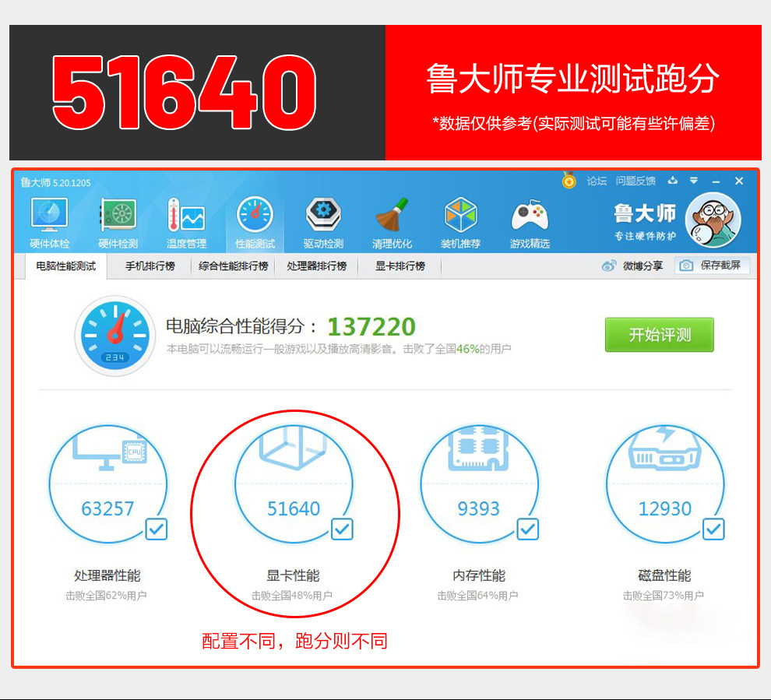Close the 鲁大师 window
The image size is (771, 700).
pyautogui.click(x=739, y=181)
